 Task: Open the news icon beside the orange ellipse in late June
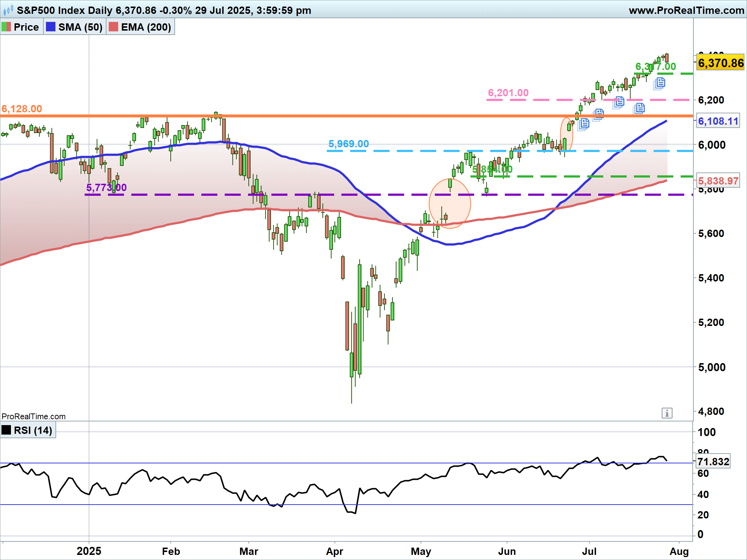click(584, 124)
